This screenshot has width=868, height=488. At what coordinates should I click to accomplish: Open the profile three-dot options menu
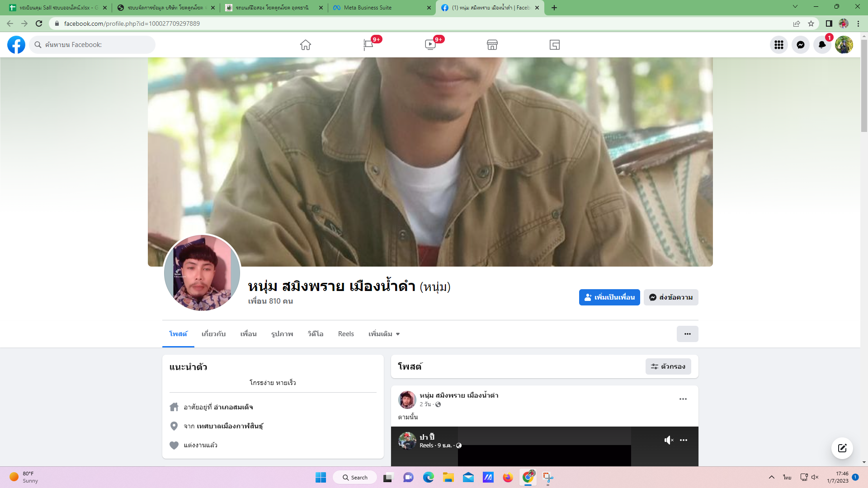click(x=687, y=334)
